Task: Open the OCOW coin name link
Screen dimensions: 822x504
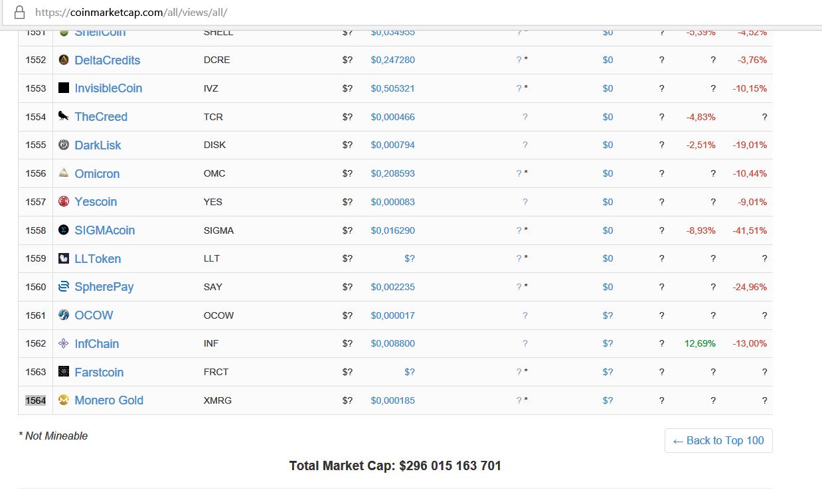Action: click(94, 315)
